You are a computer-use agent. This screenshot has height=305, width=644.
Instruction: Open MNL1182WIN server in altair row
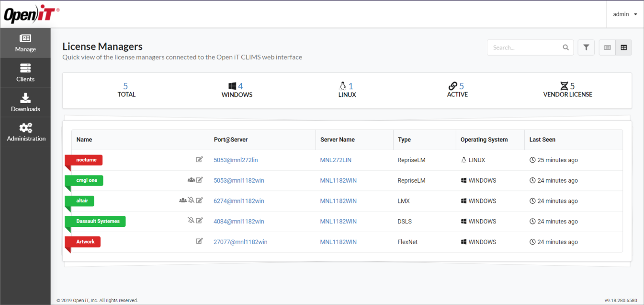338,201
